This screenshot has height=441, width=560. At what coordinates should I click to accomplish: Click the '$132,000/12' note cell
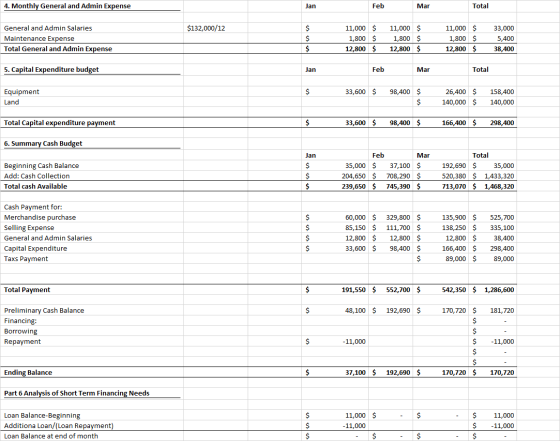tap(206, 28)
